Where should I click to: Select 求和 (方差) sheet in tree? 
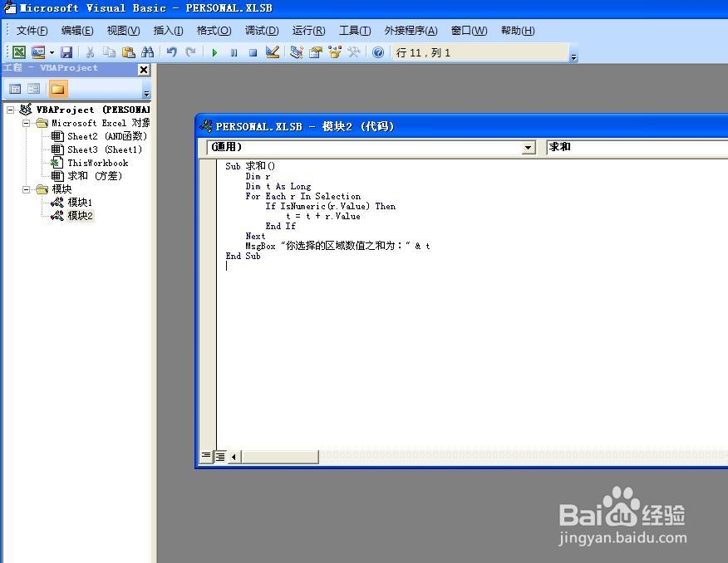(x=95, y=176)
